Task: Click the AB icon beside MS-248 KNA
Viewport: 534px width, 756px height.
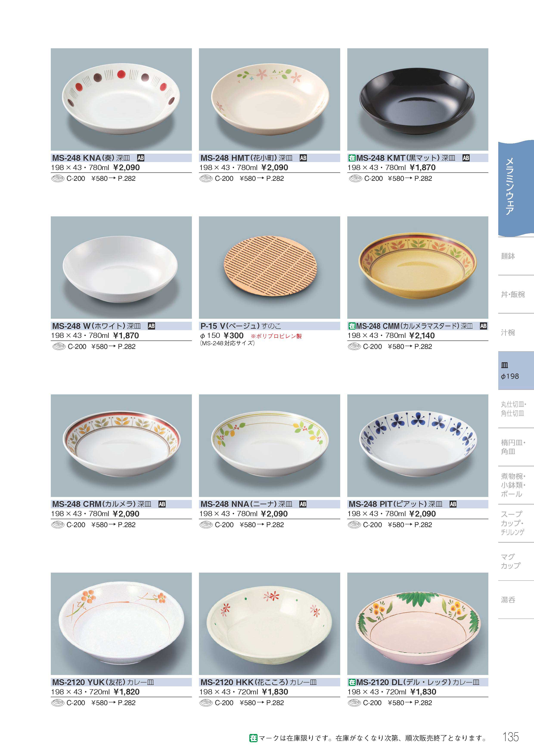Action: tap(140, 158)
